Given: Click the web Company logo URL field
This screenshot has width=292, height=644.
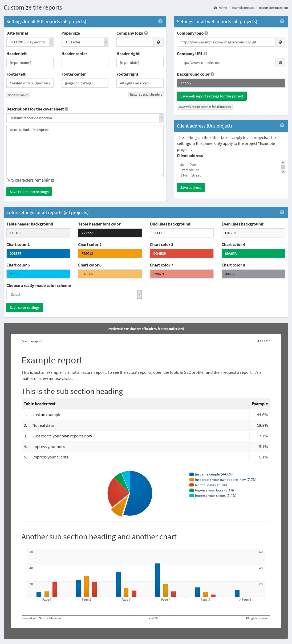Looking at the screenshot, I should (x=226, y=42).
